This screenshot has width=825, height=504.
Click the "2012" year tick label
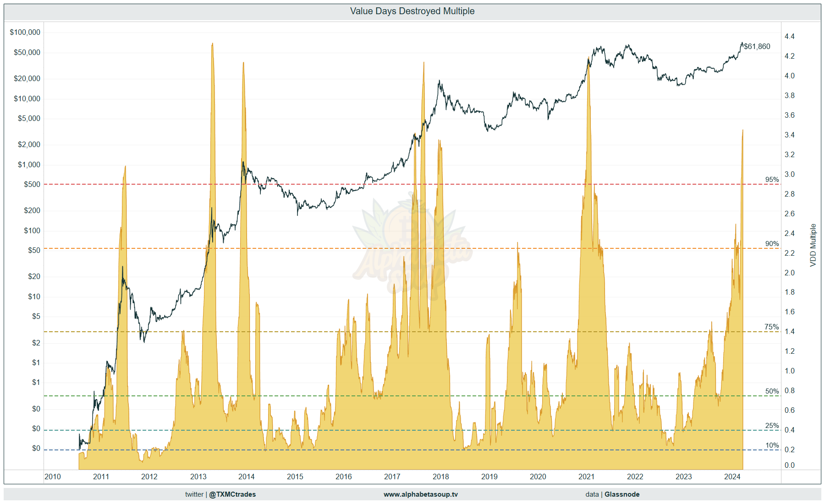149,477
